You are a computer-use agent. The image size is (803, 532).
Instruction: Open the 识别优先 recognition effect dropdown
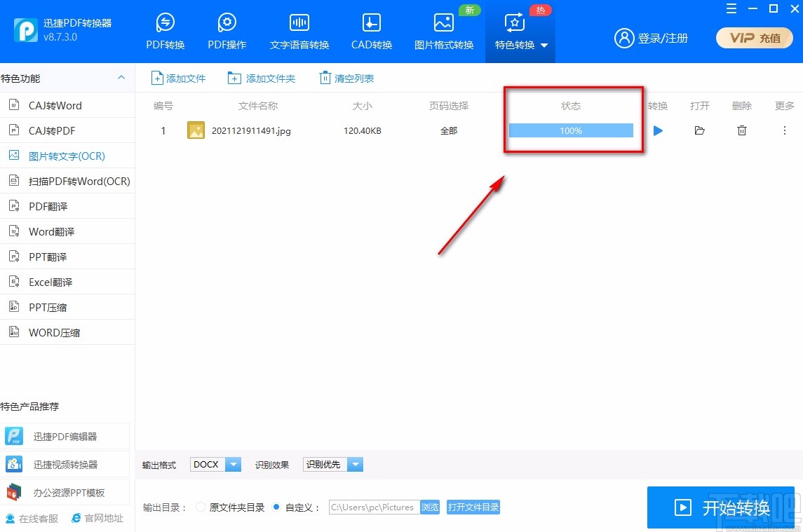coord(355,464)
